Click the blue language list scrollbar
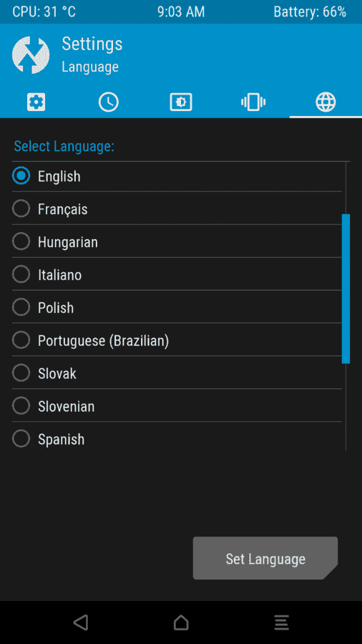This screenshot has height=644, width=362. pos(346,289)
